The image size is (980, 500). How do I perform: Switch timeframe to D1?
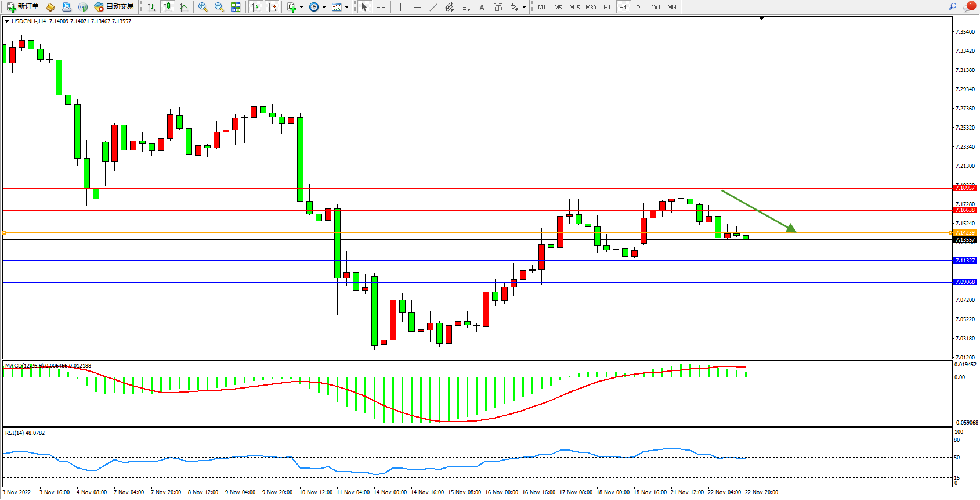point(639,7)
